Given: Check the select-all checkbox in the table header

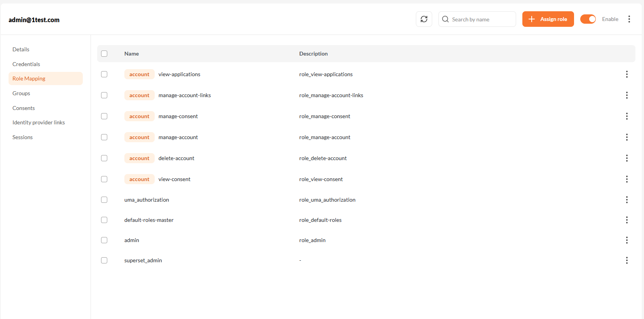Looking at the screenshot, I should tap(104, 54).
